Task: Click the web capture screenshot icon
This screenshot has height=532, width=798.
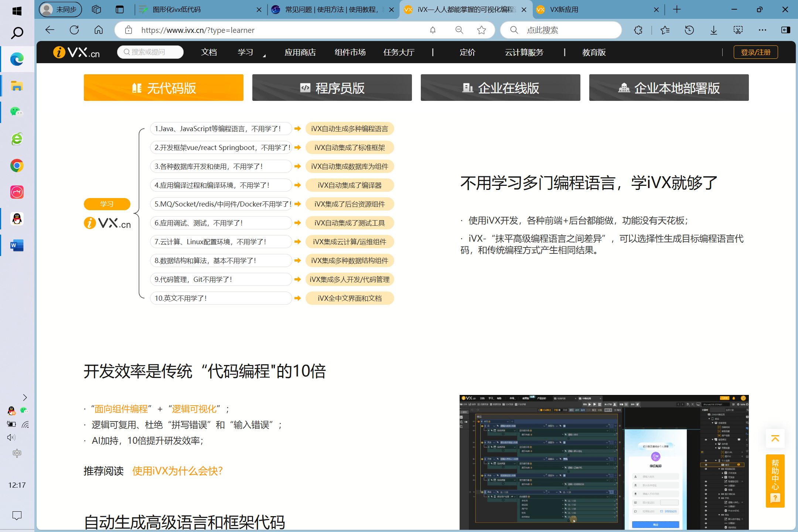Action: coord(738,30)
